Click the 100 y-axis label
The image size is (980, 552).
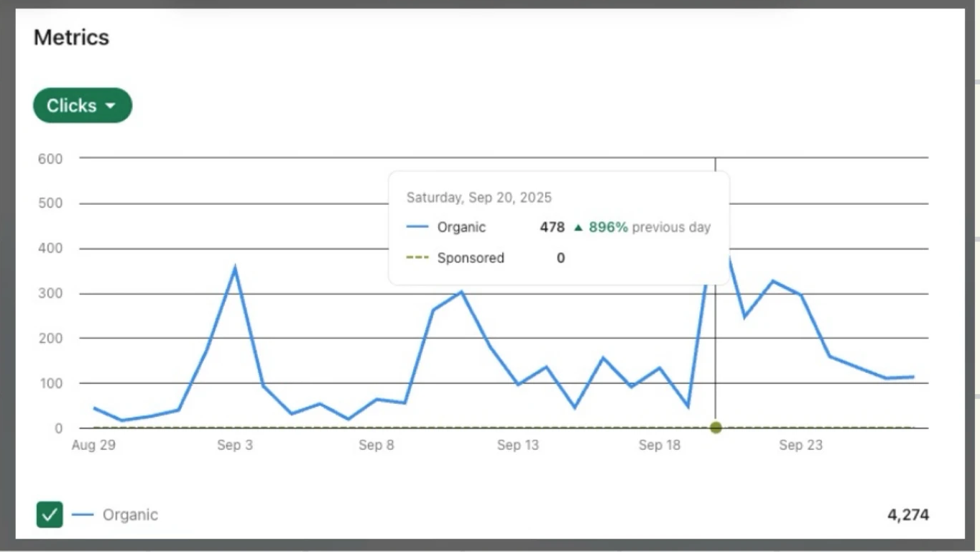point(50,383)
